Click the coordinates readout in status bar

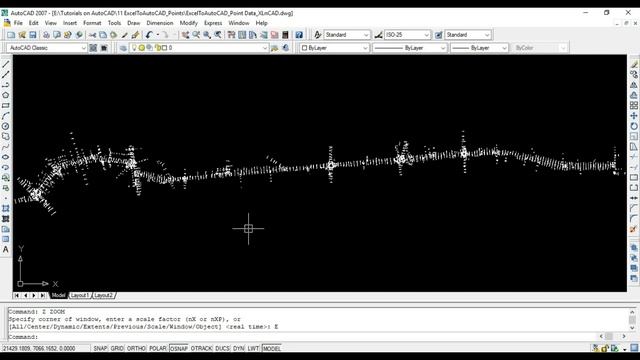pos(39,348)
